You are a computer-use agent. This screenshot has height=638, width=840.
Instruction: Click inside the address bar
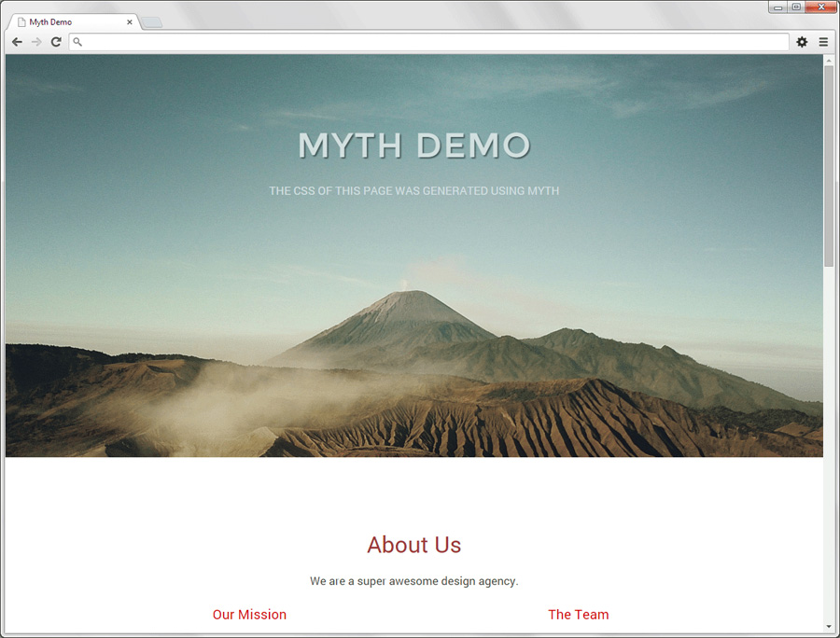click(373, 42)
